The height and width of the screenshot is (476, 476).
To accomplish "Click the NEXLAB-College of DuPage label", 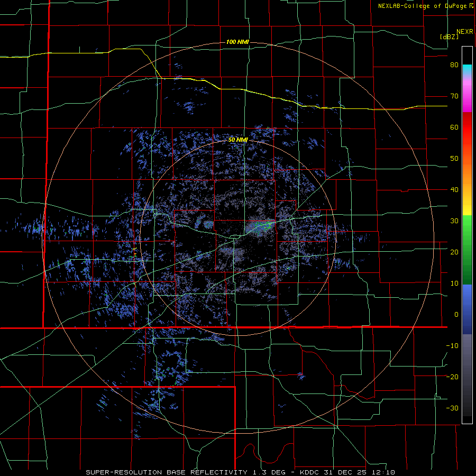I will click(425, 6).
